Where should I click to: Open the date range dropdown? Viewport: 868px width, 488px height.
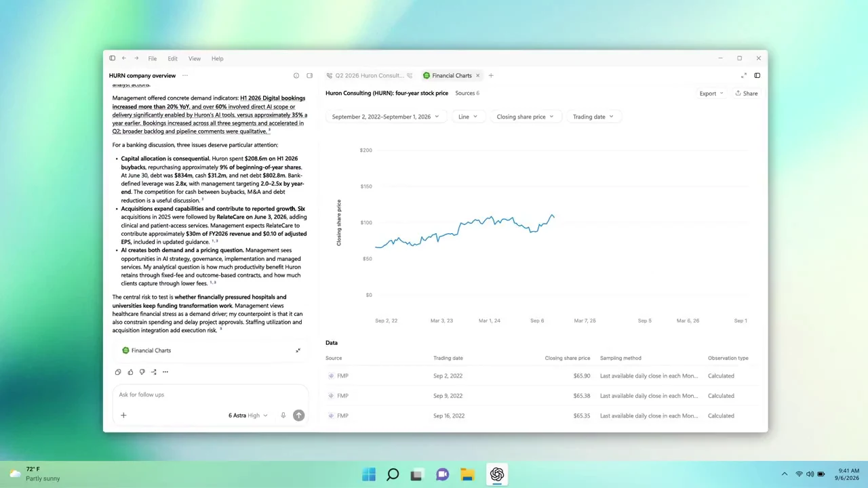(385, 117)
